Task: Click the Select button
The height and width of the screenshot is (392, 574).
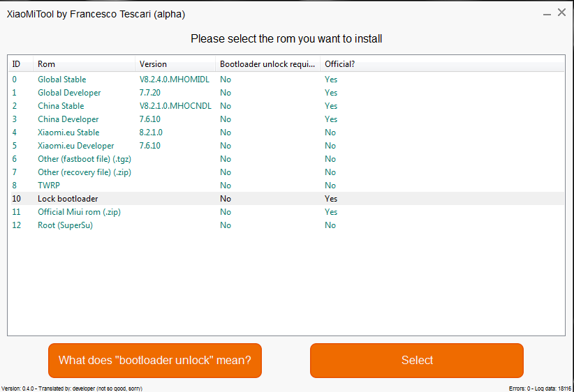Action: click(416, 361)
